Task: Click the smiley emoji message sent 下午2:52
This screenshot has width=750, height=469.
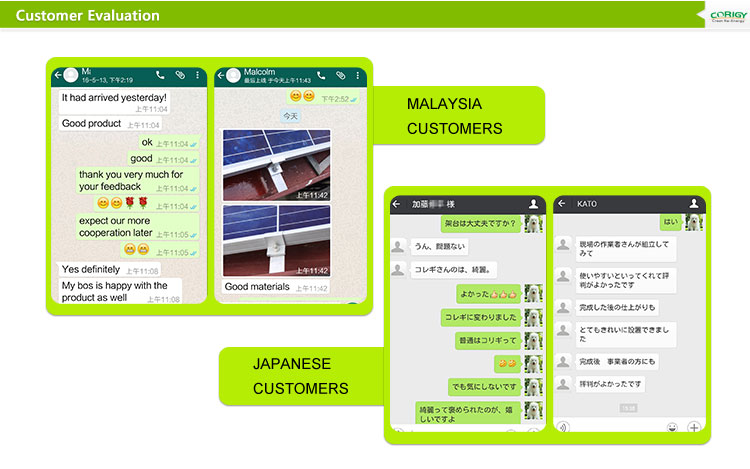Action: (x=323, y=97)
